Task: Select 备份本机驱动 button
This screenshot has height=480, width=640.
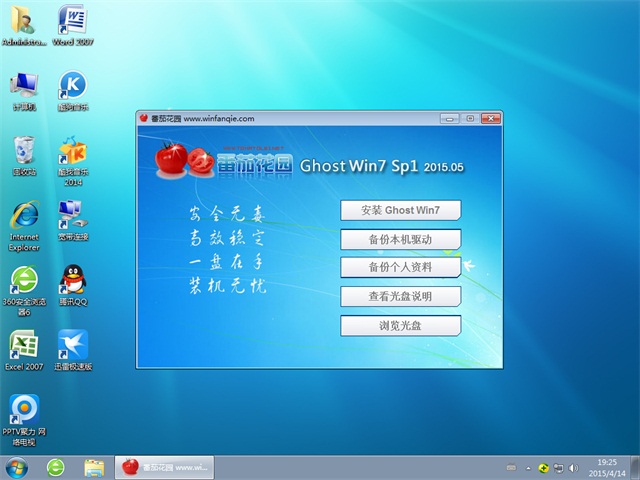Action: (400, 239)
